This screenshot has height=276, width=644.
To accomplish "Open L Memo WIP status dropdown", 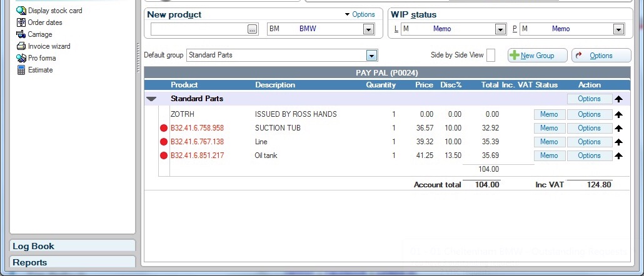I will click(x=500, y=29).
